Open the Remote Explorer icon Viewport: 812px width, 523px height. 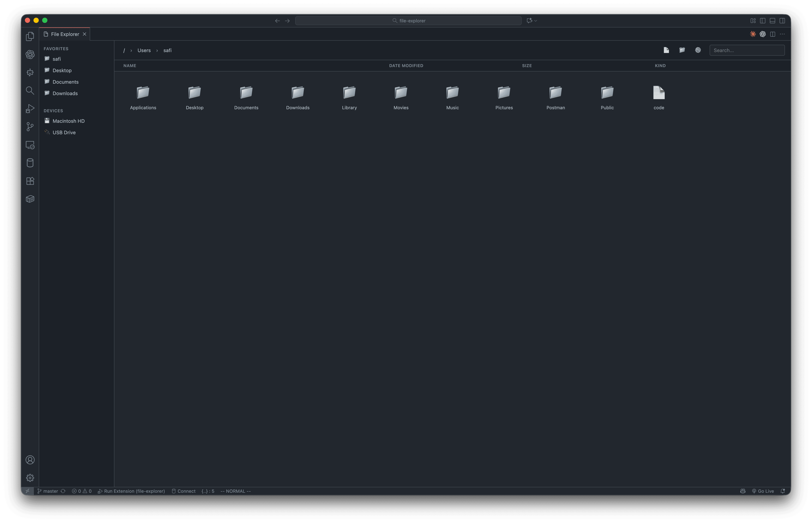click(x=30, y=145)
